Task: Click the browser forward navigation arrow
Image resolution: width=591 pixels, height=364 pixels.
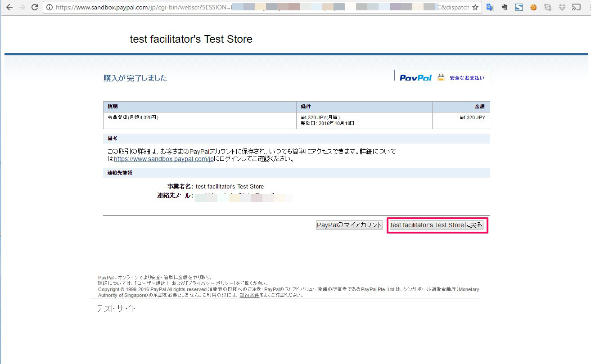Action: [x=22, y=7]
